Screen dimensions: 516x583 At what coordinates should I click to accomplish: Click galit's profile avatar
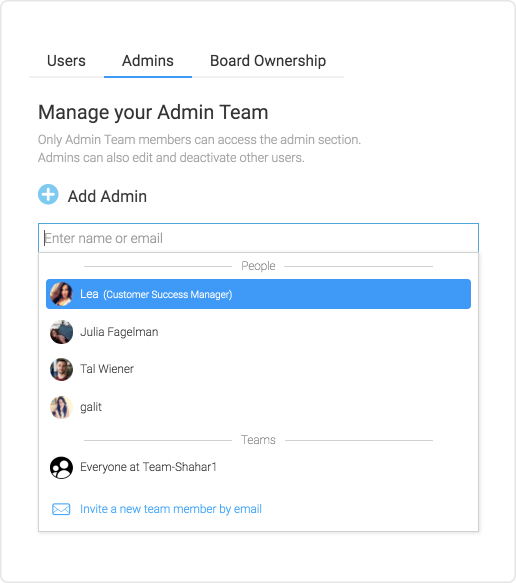[61, 407]
